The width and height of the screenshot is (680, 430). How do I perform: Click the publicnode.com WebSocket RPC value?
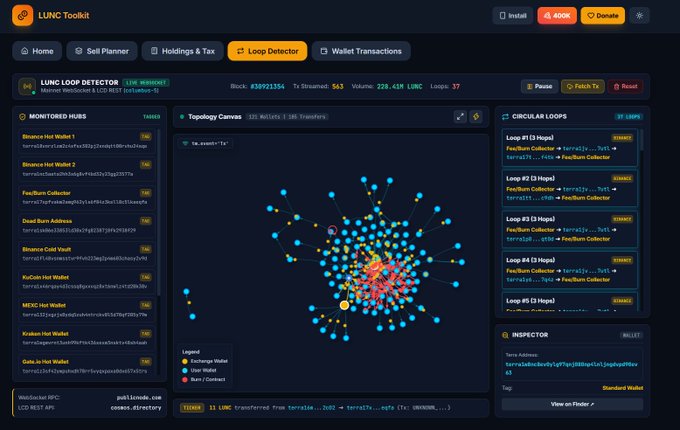[139, 397]
